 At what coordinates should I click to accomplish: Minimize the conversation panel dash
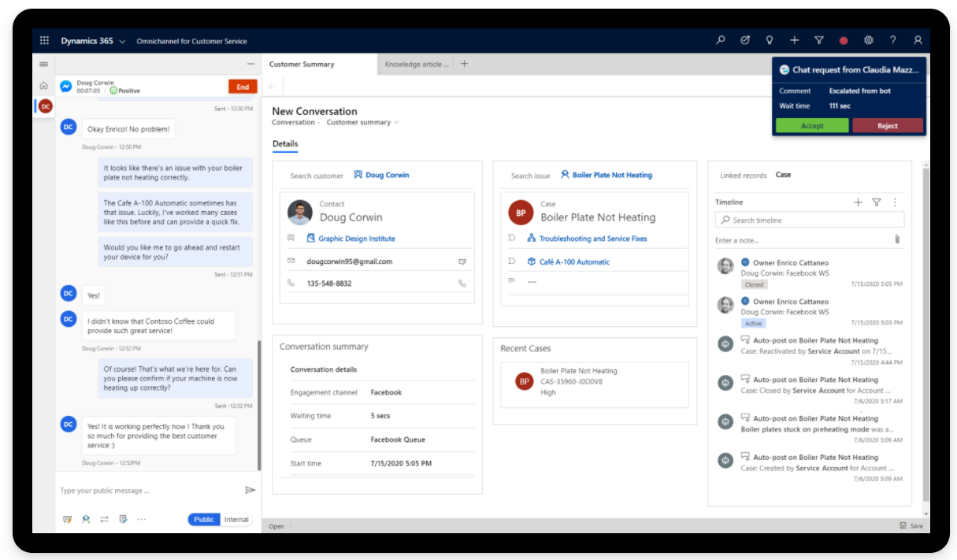[x=250, y=65]
